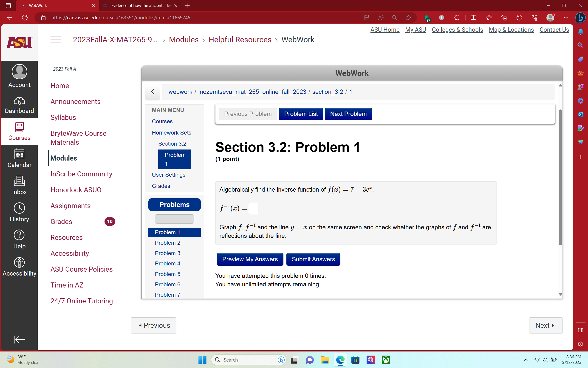
Task: Open Announcements in course navigation
Action: pos(75,101)
